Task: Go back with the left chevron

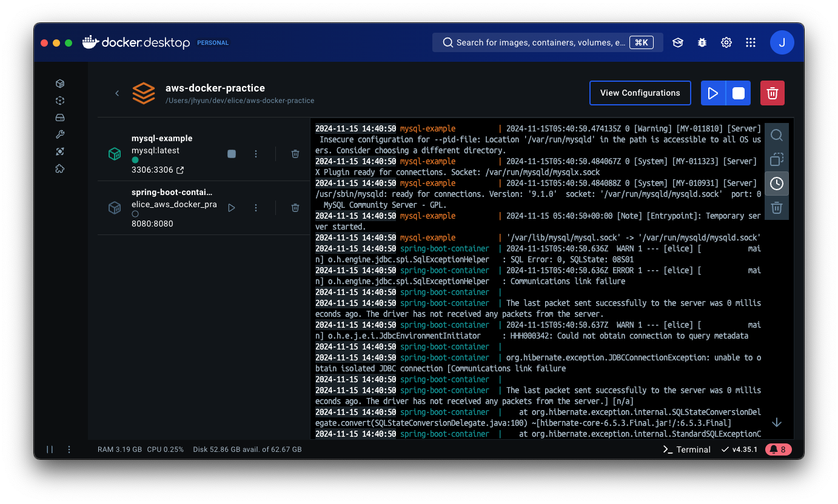Action: pyautogui.click(x=117, y=93)
